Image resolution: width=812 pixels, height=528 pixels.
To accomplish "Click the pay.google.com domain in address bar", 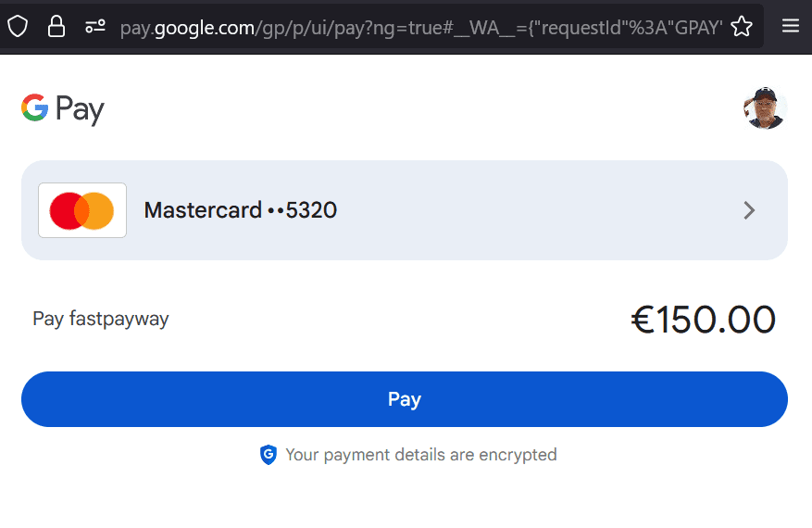I will click(x=187, y=28).
